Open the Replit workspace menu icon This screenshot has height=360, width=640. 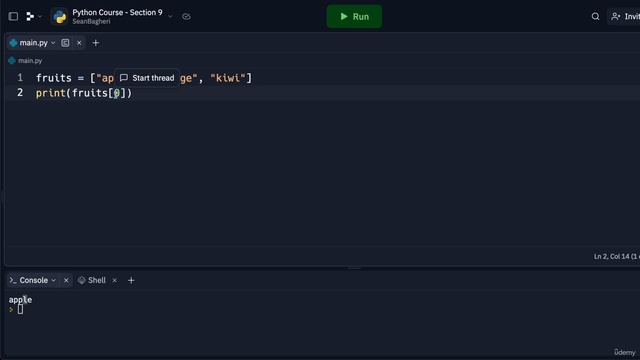click(x=30, y=16)
